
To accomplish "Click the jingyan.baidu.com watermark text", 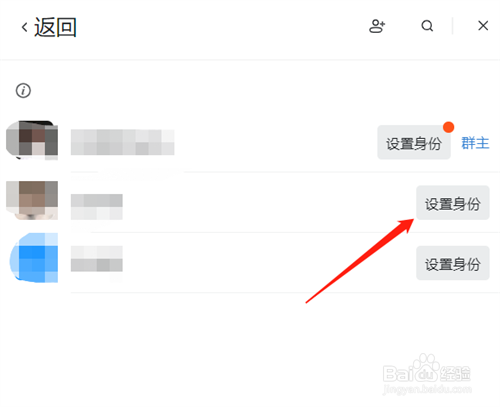I will coord(427,389).
